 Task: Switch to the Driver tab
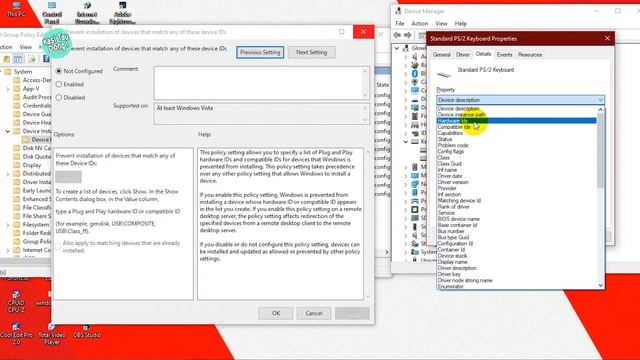462,55
